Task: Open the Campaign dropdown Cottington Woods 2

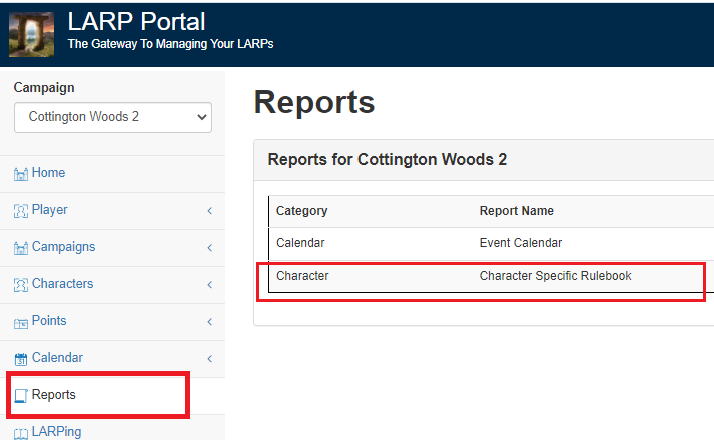Action: [112, 117]
